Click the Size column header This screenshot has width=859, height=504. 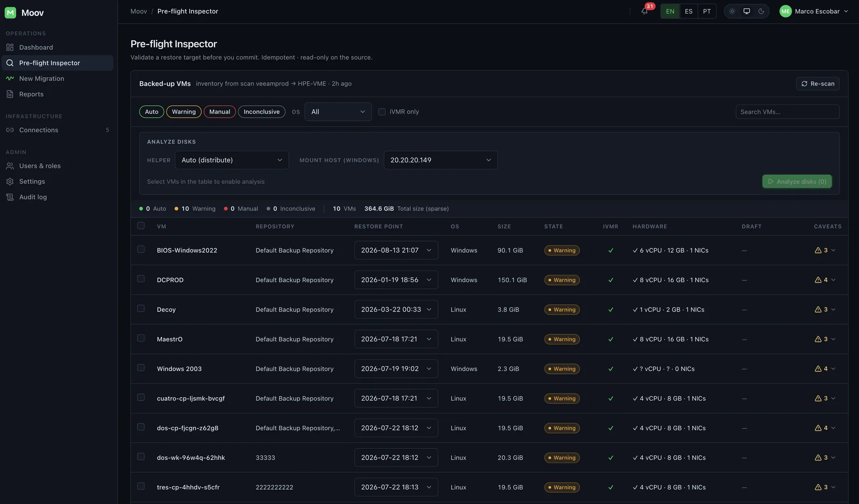point(504,226)
